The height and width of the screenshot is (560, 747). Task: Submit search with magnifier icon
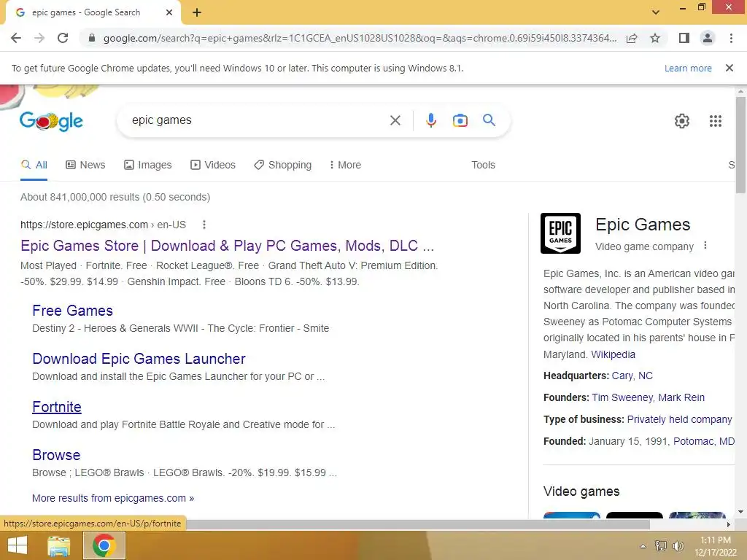(x=489, y=120)
